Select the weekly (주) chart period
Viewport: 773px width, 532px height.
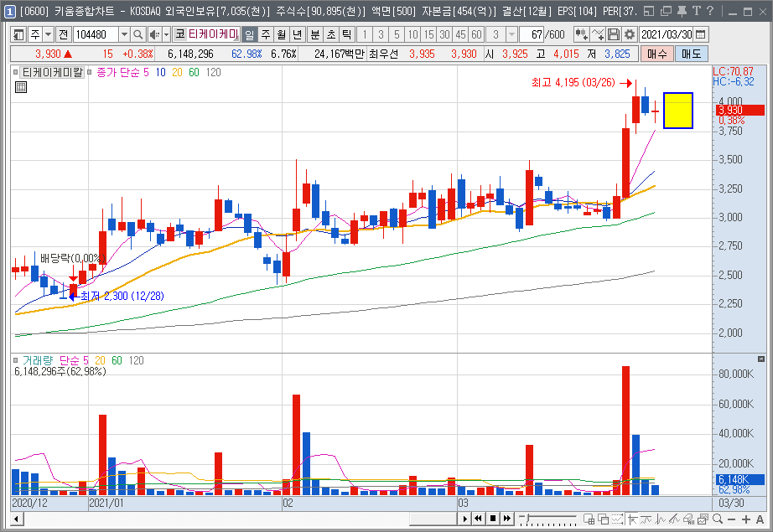click(x=266, y=34)
